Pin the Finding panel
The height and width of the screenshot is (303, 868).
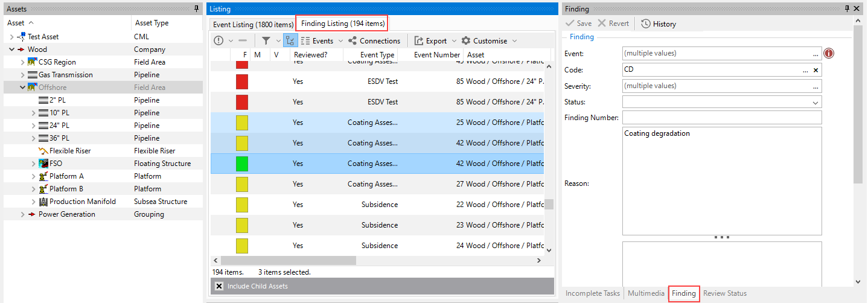[x=847, y=9]
